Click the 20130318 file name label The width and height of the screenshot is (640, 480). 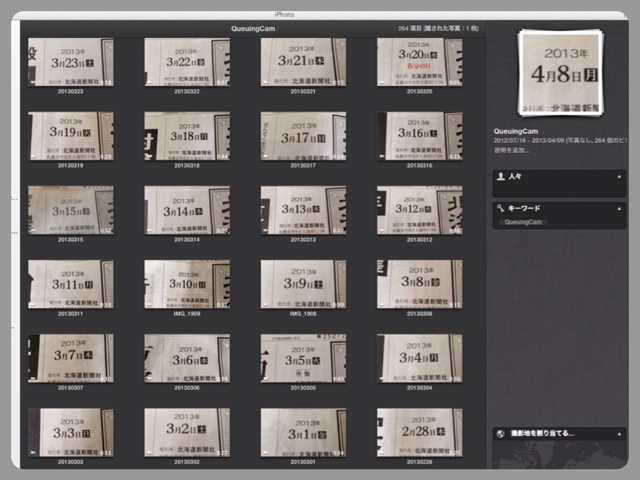[187, 165]
